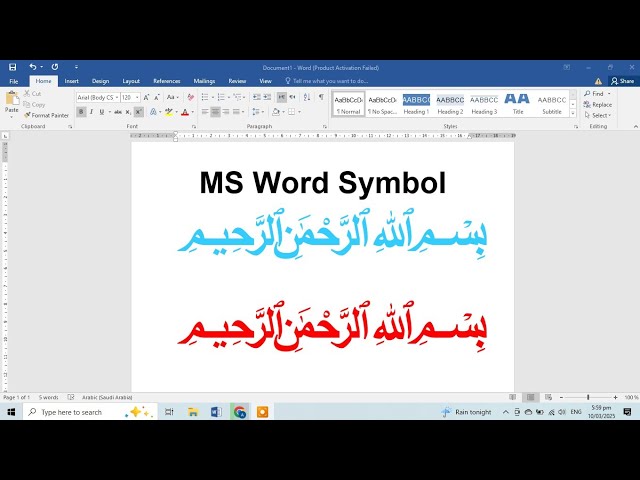Open the Change Case (Aa) dropdown
Image resolution: width=640 pixels, height=480 pixels.
click(173, 98)
